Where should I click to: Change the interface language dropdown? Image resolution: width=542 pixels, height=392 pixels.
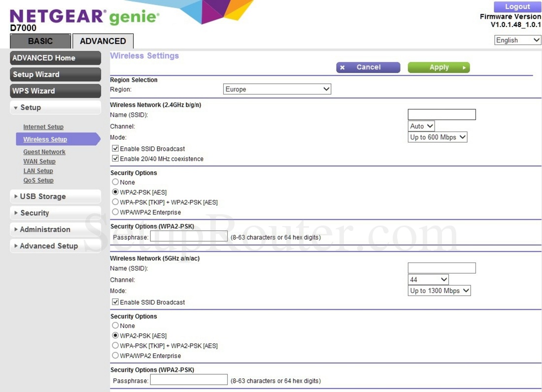[517, 40]
